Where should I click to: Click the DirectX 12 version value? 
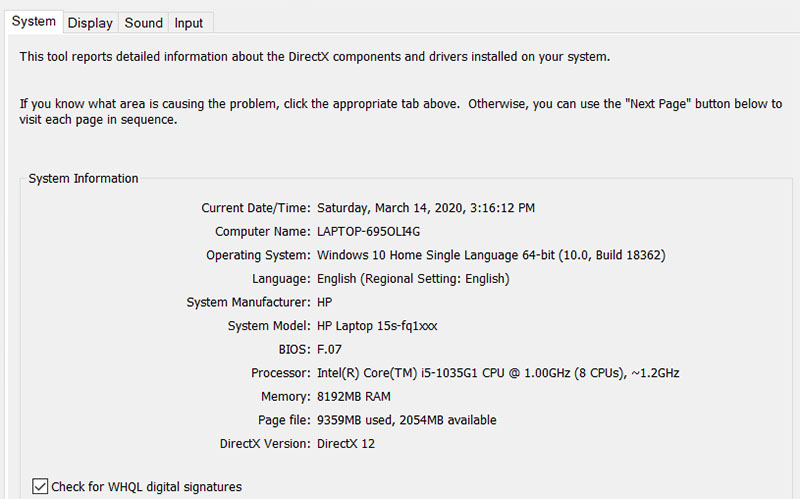[346, 443]
